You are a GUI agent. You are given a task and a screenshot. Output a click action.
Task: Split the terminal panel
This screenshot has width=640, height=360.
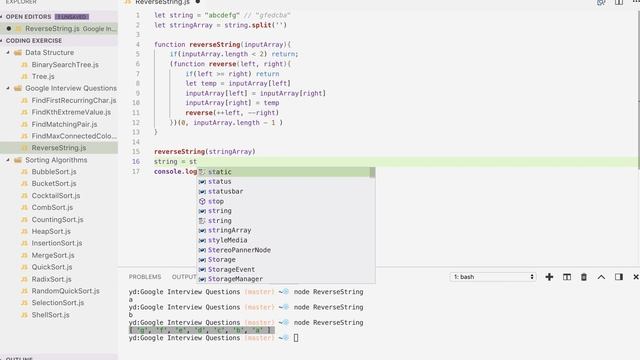[x=567, y=277]
